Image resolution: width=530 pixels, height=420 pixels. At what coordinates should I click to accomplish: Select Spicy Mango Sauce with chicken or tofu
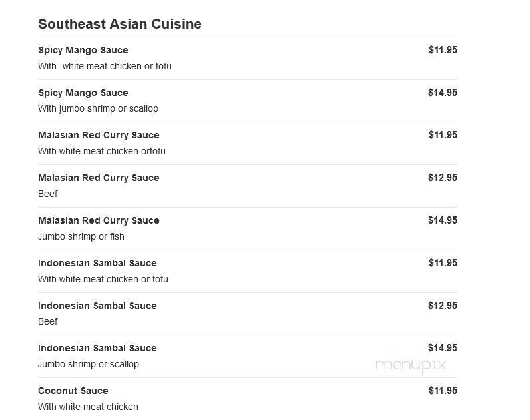[x=83, y=50]
